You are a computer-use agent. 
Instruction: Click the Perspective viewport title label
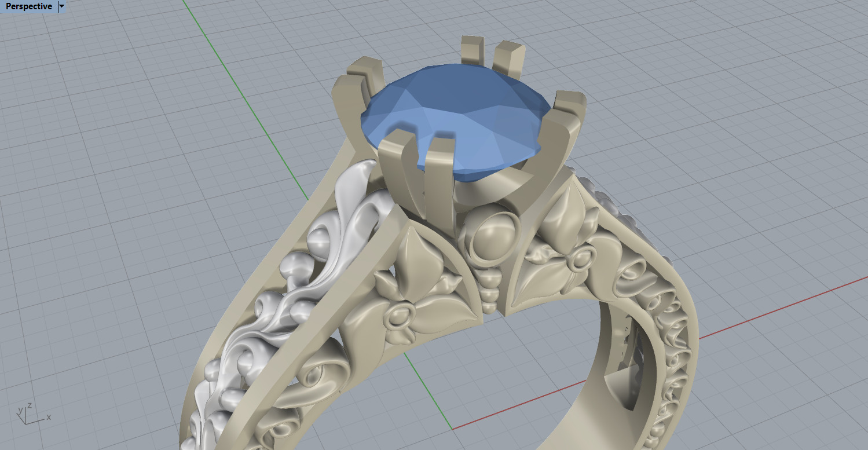click(x=28, y=6)
